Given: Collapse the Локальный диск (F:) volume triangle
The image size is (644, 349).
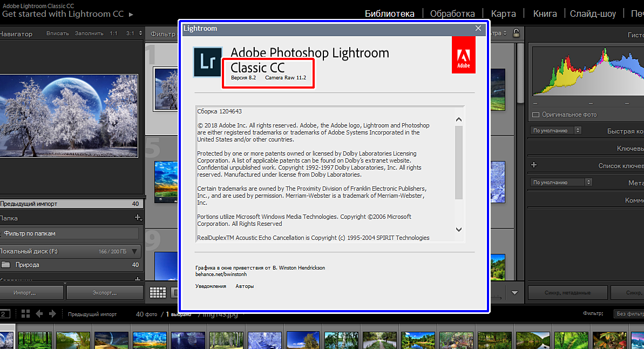Looking at the screenshot, I should (x=134, y=251).
